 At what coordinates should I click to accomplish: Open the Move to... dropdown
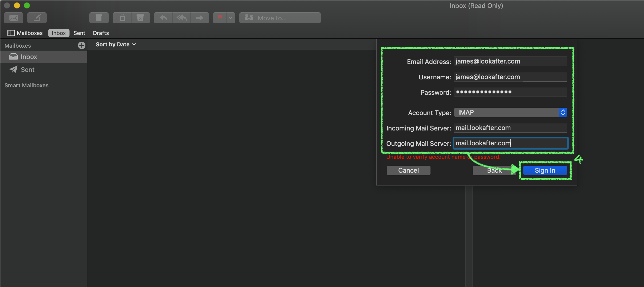[x=280, y=18]
